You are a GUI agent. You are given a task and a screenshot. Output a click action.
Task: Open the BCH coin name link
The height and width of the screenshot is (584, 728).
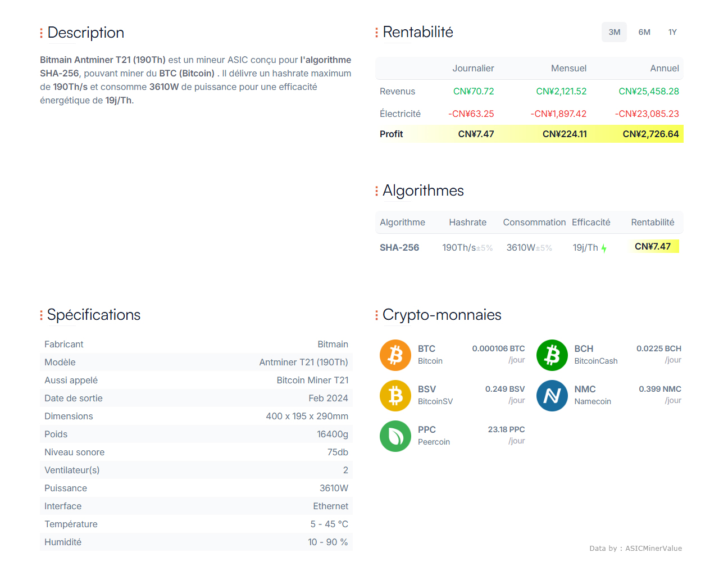[584, 348]
